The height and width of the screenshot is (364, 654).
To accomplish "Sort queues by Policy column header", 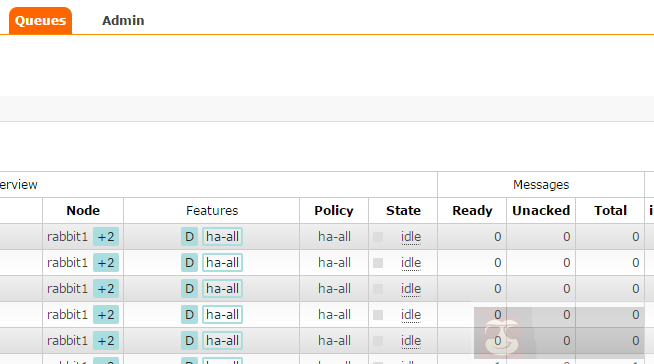I will [x=334, y=211].
